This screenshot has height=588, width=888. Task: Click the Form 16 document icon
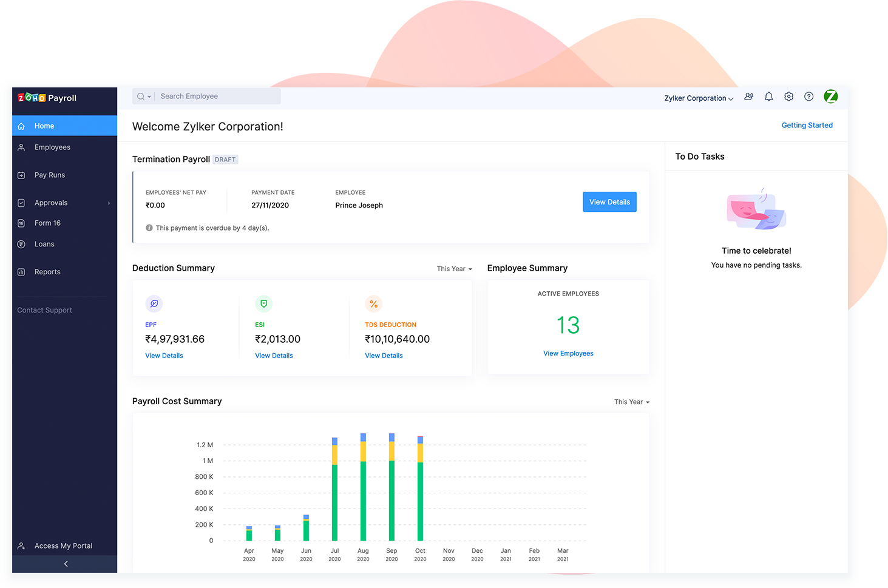(x=21, y=223)
